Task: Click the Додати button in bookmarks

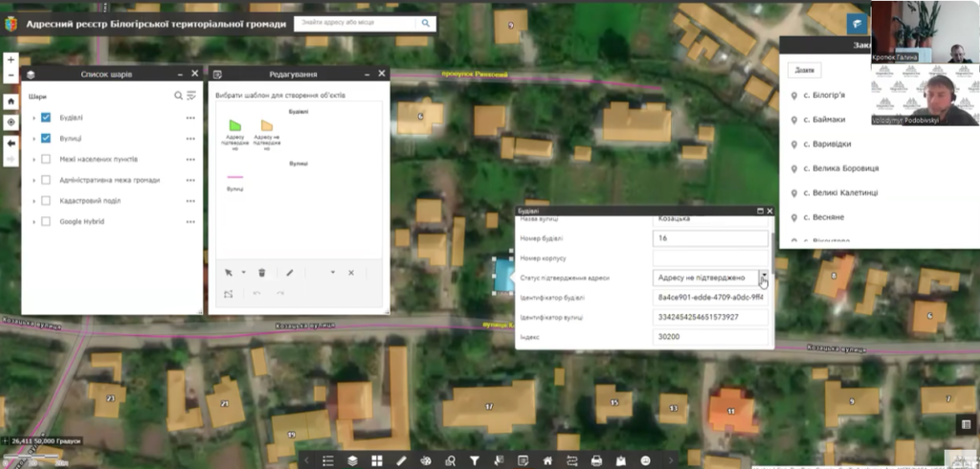Action: (805, 70)
